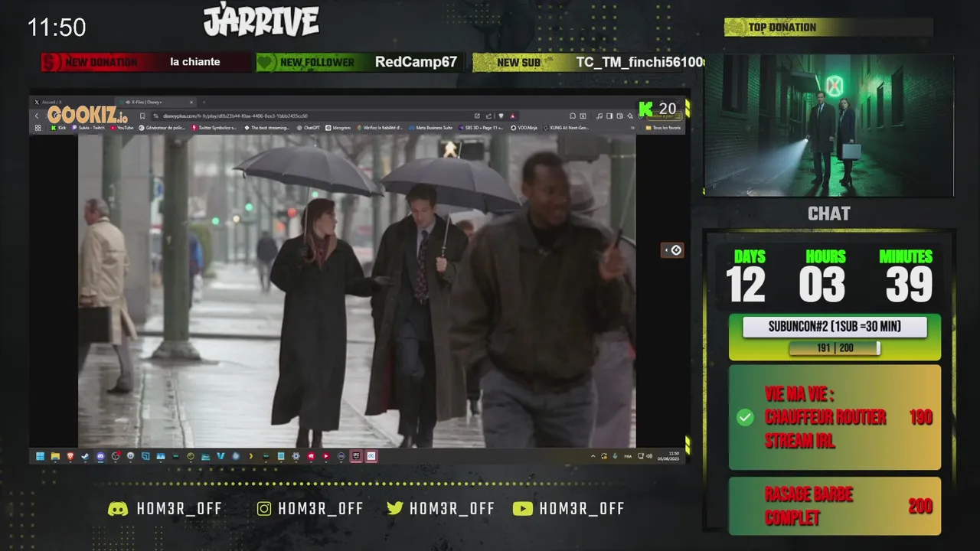This screenshot has width=980, height=551.
Task: Click the bookmark icon beside the address bar
Action: [x=142, y=116]
